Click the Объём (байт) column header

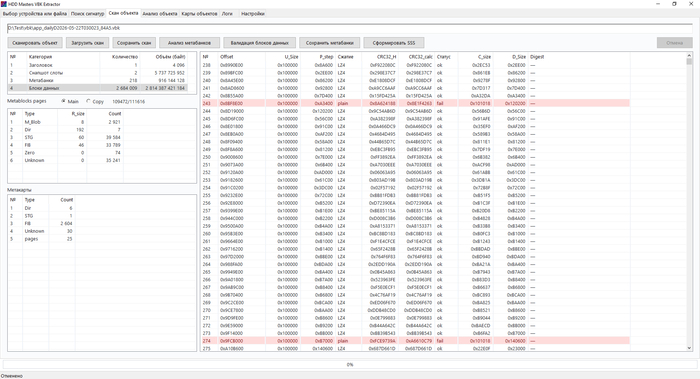[164, 57]
